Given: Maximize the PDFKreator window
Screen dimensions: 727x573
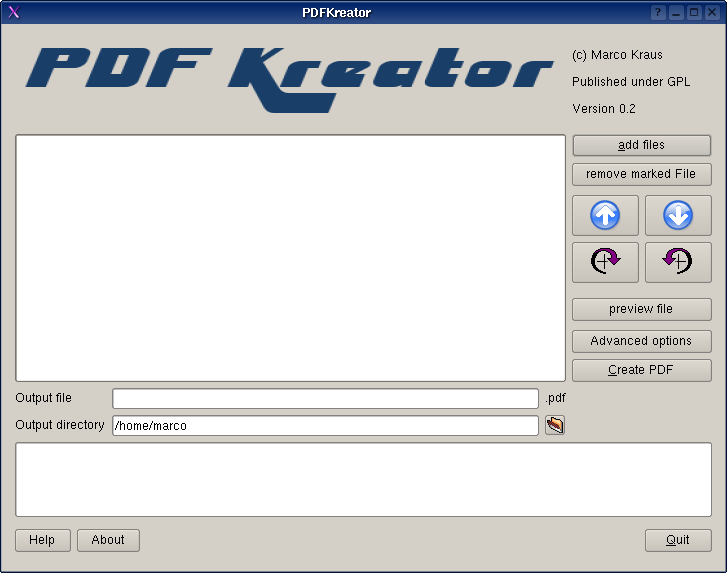Looking at the screenshot, I should 694,13.
